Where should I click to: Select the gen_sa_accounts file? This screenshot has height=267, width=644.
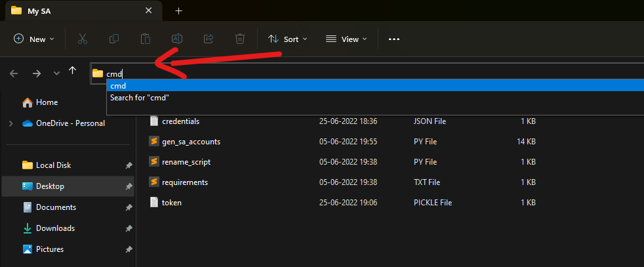(x=191, y=142)
